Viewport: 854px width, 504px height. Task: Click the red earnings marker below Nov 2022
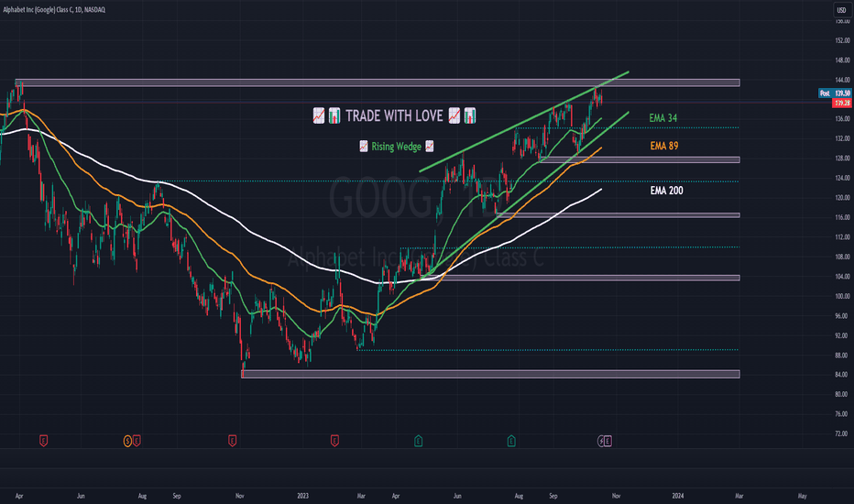click(x=232, y=441)
